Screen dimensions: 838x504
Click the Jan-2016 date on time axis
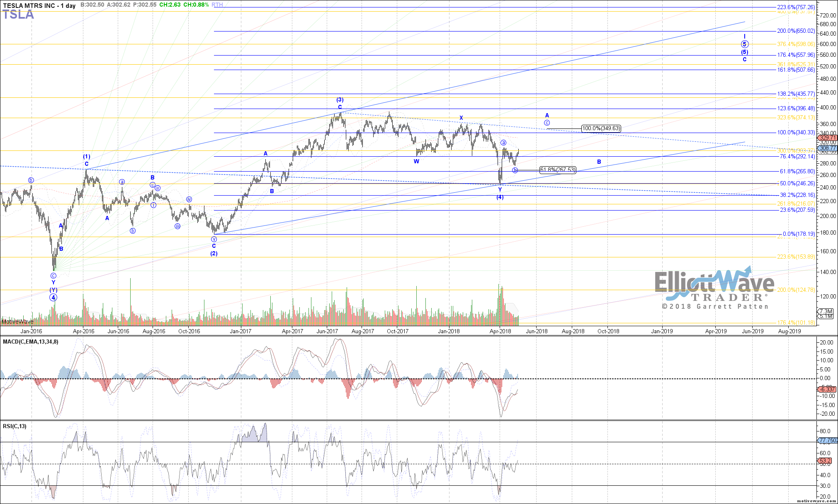[x=31, y=331]
